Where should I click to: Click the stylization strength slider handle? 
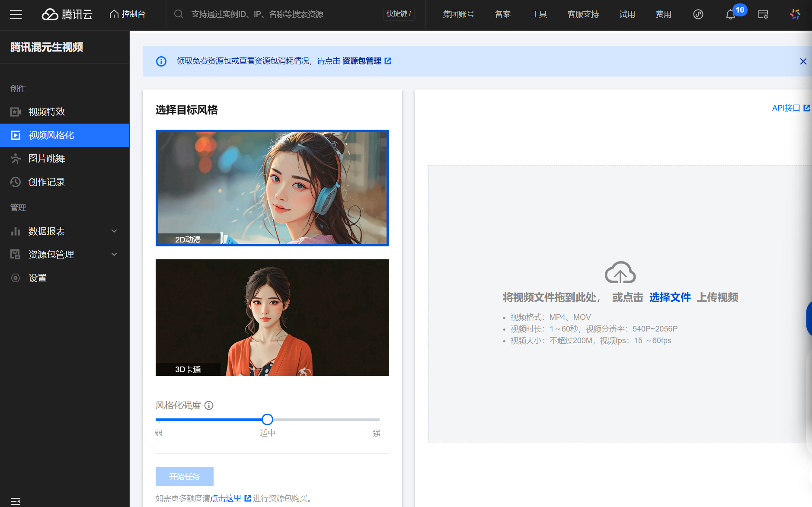[268, 419]
